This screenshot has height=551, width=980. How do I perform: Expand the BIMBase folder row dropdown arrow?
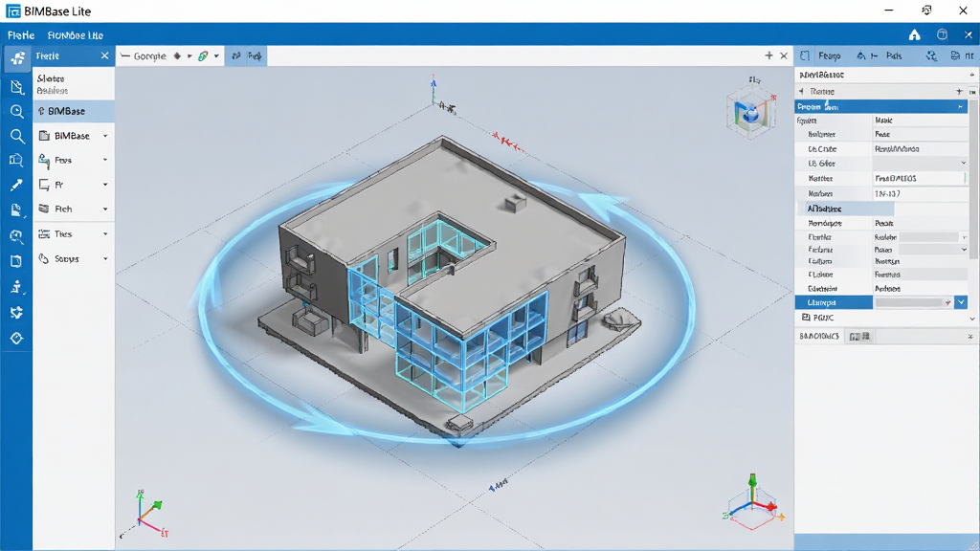coord(105,136)
